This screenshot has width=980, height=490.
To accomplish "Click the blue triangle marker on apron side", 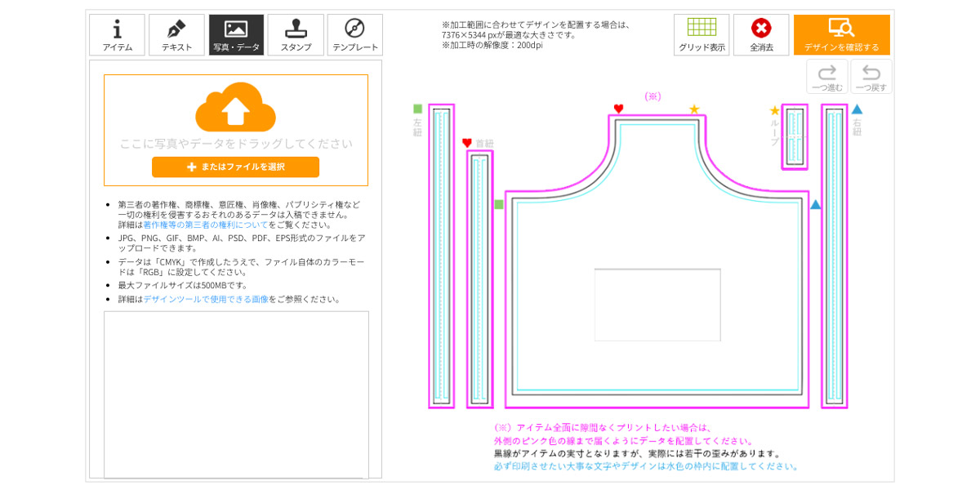I will coord(816,205).
